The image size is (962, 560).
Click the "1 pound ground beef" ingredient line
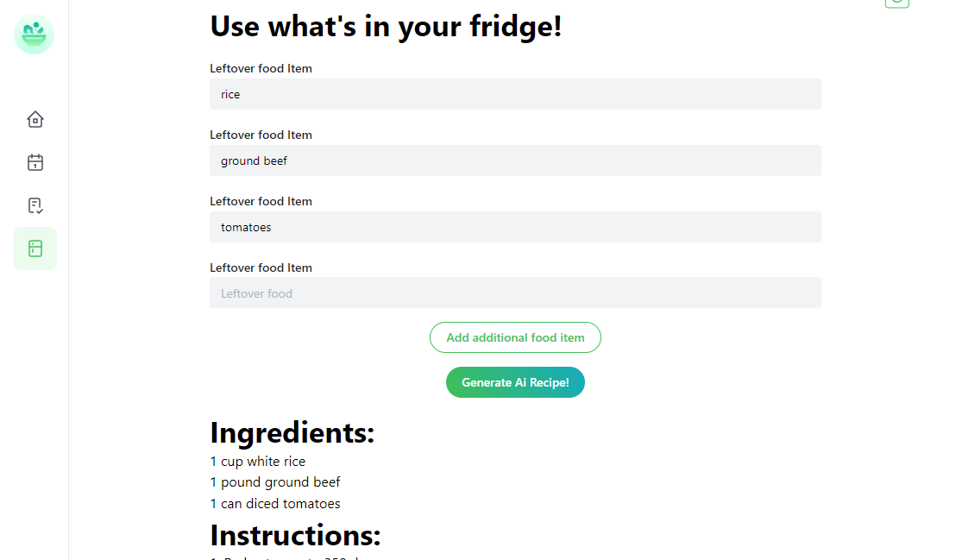pos(275,482)
